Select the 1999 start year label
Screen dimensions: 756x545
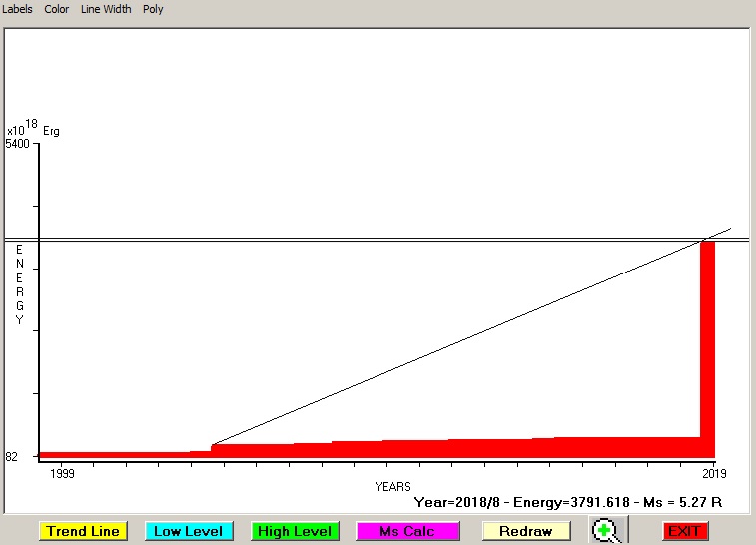tap(62, 472)
